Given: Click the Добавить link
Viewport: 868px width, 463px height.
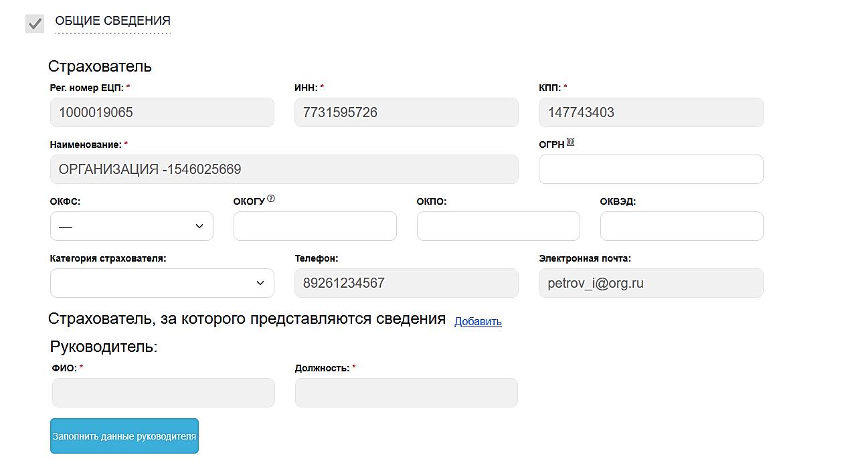Looking at the screenshot, I should [x=478, y=322].
